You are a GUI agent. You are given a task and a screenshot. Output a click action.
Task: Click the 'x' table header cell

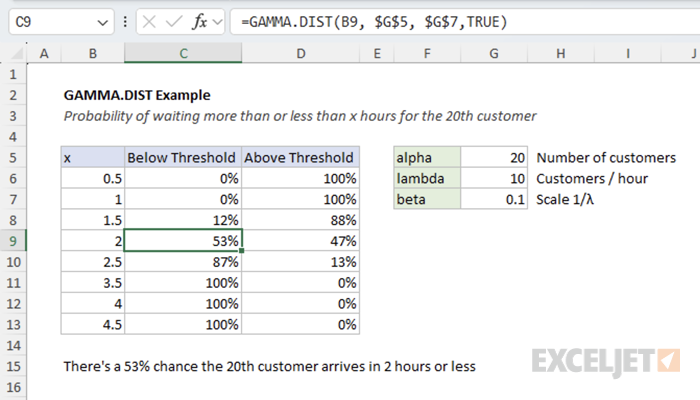pos(93,158)
